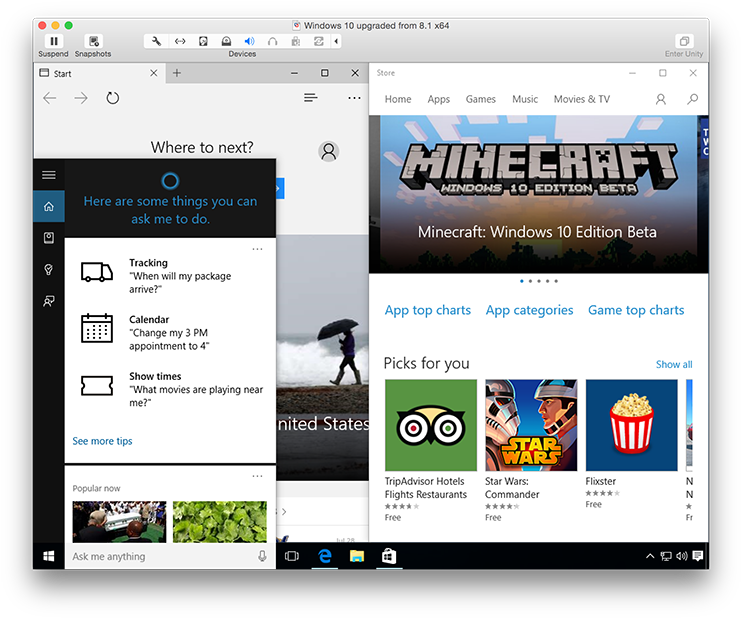This screenshot has width=741, height=618.
Task: Open Action Center notifications icon
Action: tap(698, 556)
